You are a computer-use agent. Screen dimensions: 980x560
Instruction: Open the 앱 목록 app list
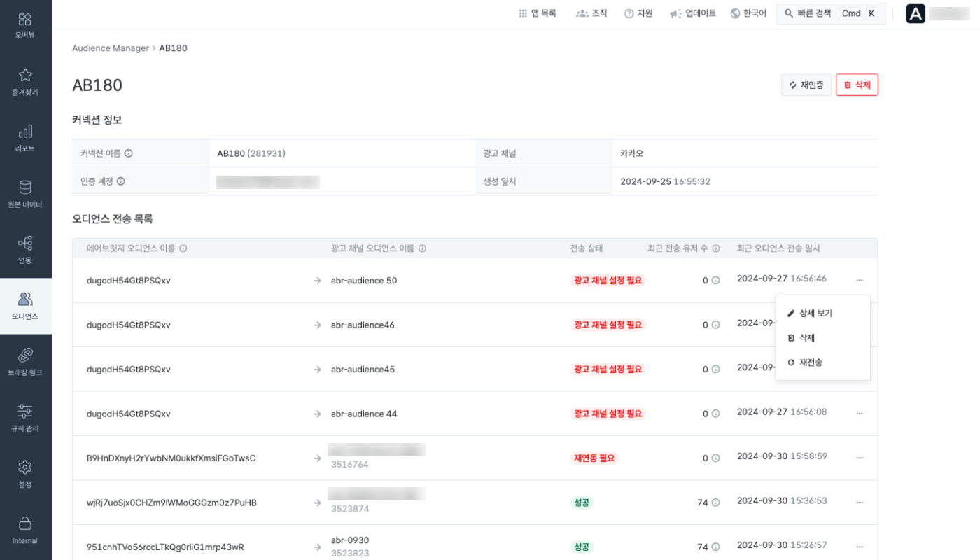(x=538, y=13)
